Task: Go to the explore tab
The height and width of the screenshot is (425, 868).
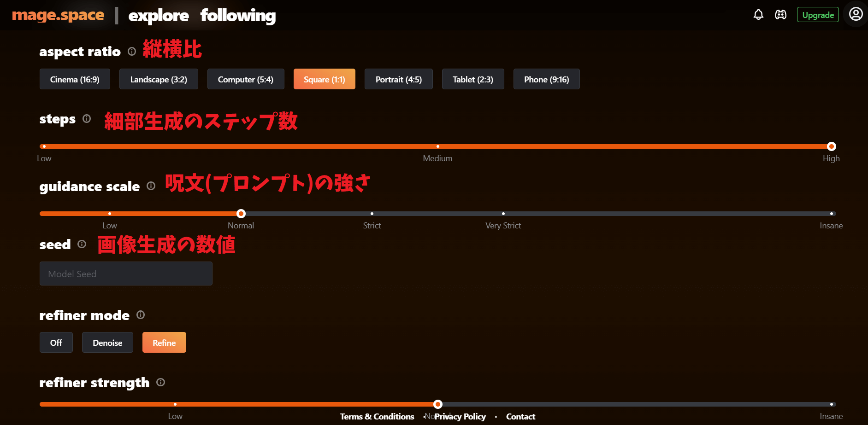Action: 158,16
